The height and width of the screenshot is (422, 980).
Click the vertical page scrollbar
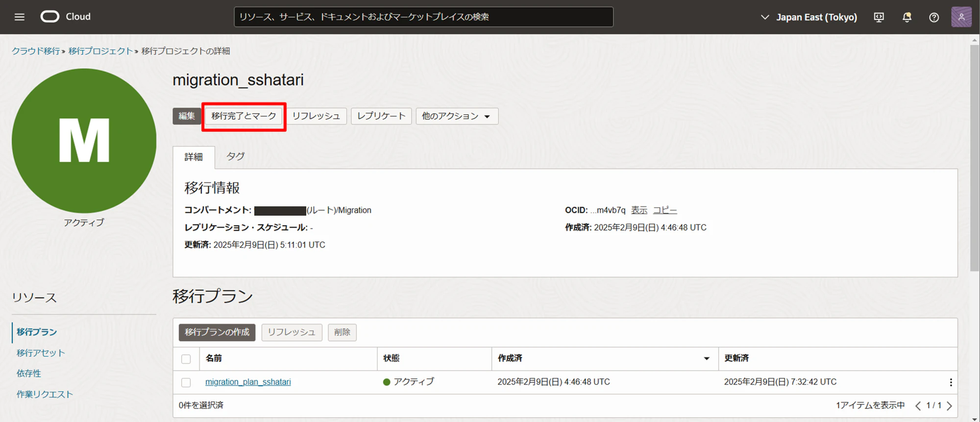[975, 158]
